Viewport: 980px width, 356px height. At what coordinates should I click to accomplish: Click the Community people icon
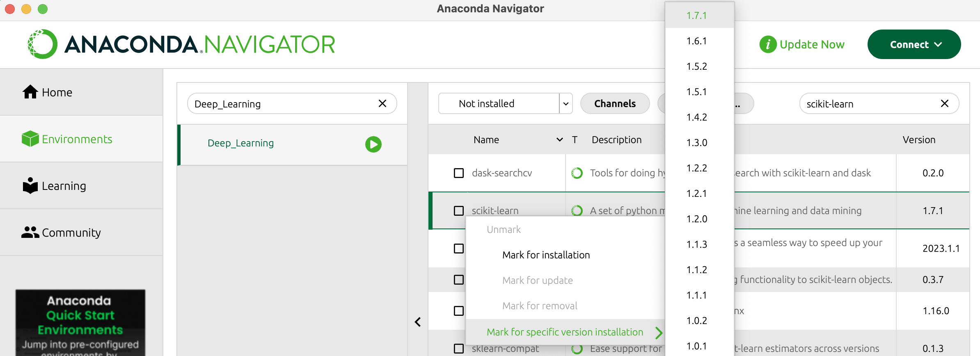[30, 233]
